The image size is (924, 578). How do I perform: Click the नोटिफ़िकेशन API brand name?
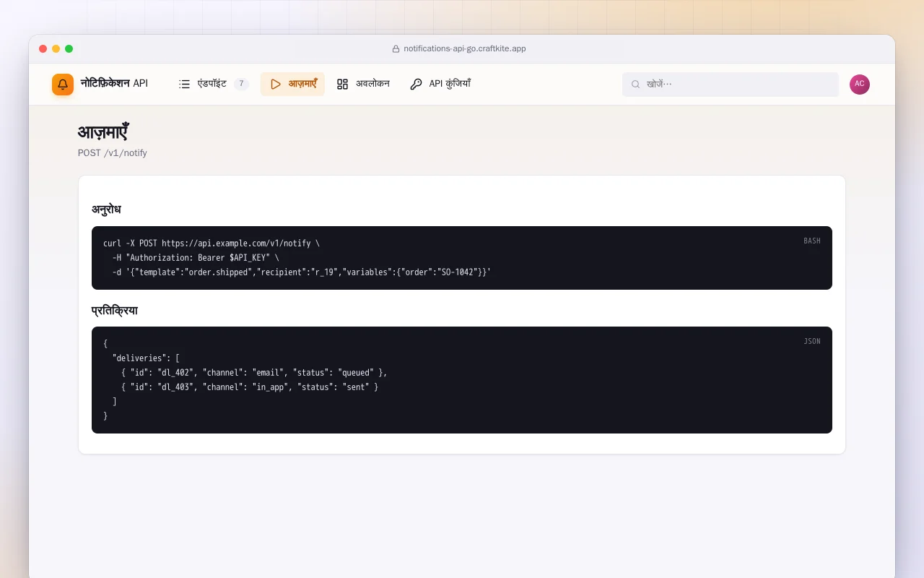click(114, 84)
